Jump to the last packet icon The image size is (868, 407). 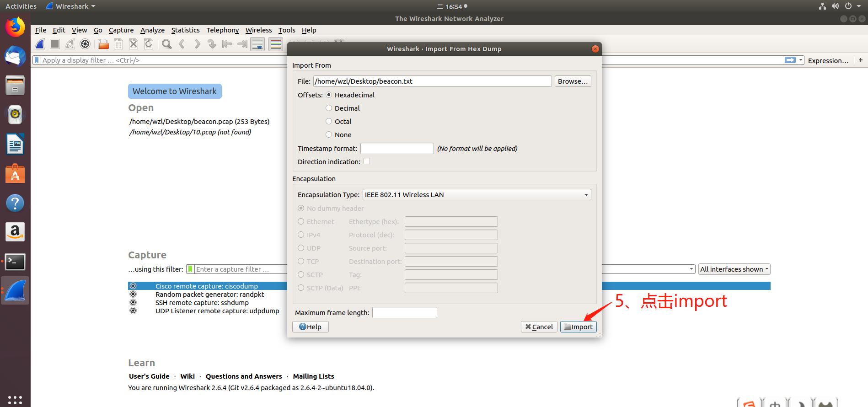click(x=242, y=44)
